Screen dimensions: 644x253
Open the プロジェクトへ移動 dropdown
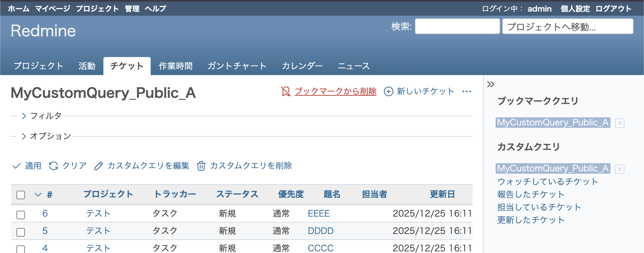coord(568,27)
